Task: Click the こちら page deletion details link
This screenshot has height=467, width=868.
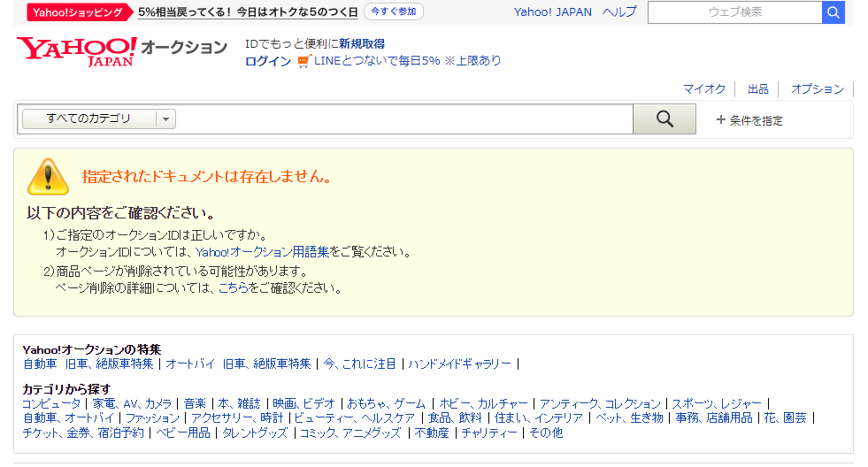Action: pyautogui.click(x=233, y=287)
